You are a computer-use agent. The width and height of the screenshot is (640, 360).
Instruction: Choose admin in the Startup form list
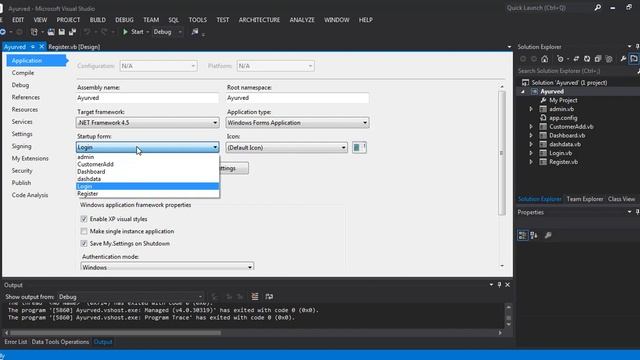pos(148,157)
